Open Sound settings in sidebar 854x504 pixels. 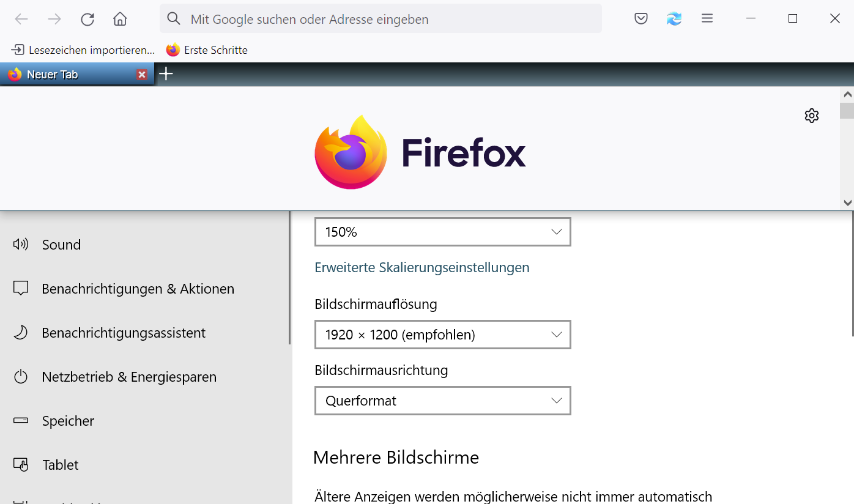pyautogui.click(x=61, y=245)
